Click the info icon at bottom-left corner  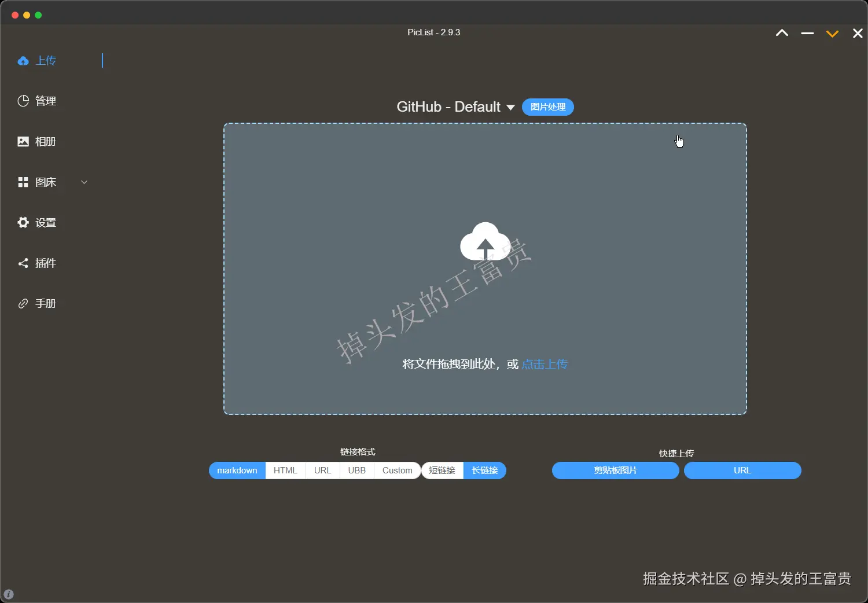point(8,594)
